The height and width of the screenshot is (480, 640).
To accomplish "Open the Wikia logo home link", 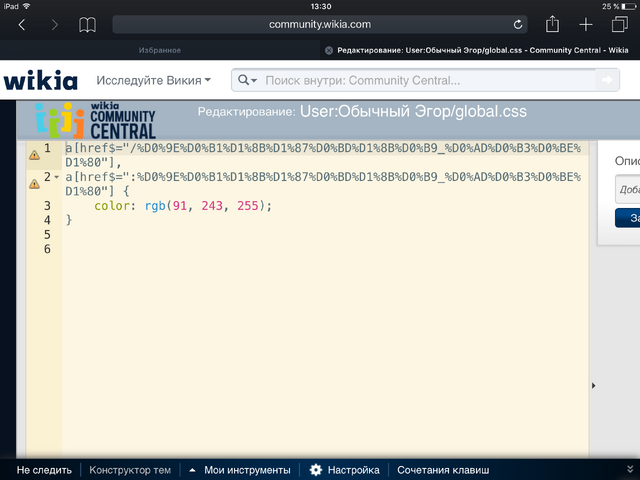I will (x=40, y=80).
